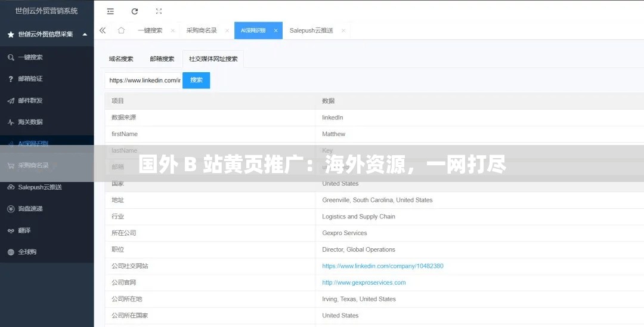Click the Matthew value cell
This screenshot has width=644, height=327.
pyautogui.click(x=333, y=134)
